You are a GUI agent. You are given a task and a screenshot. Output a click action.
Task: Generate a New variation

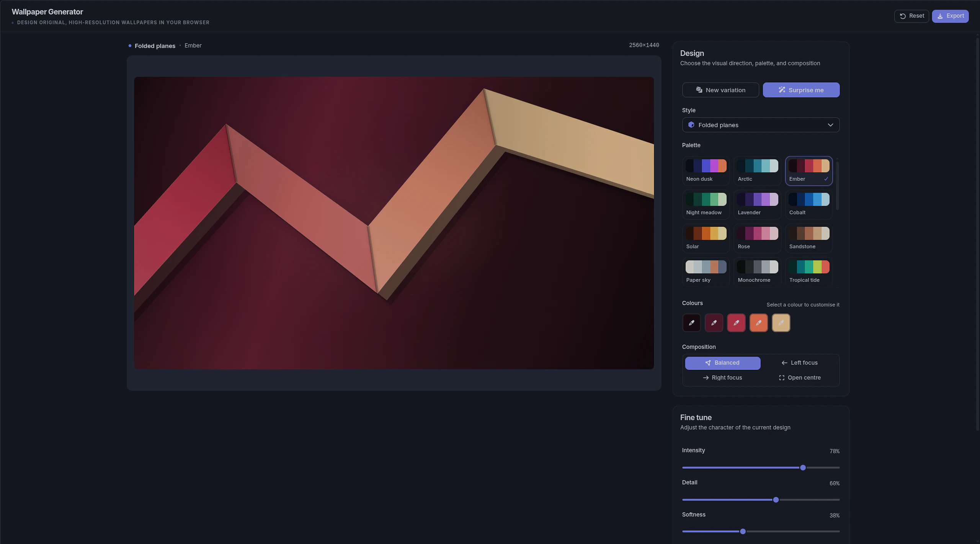pos(720,90)
